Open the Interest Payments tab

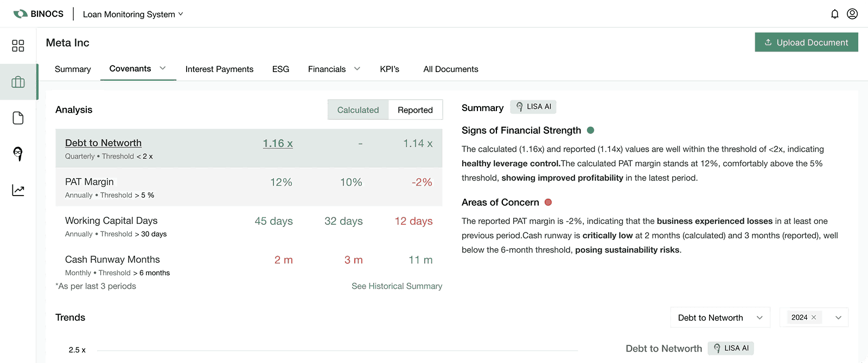[x=219, y=69]
